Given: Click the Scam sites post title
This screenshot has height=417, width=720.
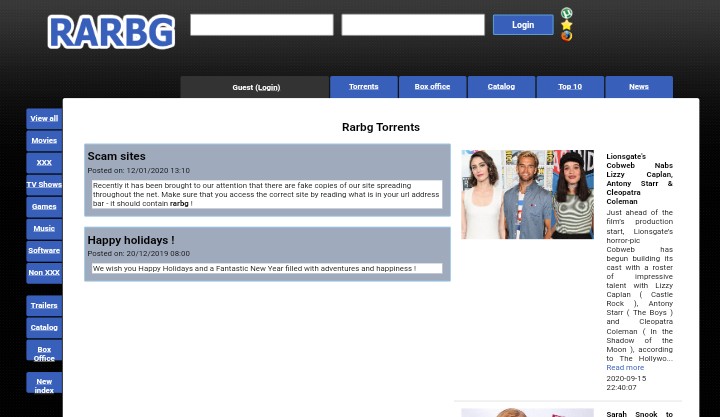Looking at the screenshot, I should click(116, 156).
